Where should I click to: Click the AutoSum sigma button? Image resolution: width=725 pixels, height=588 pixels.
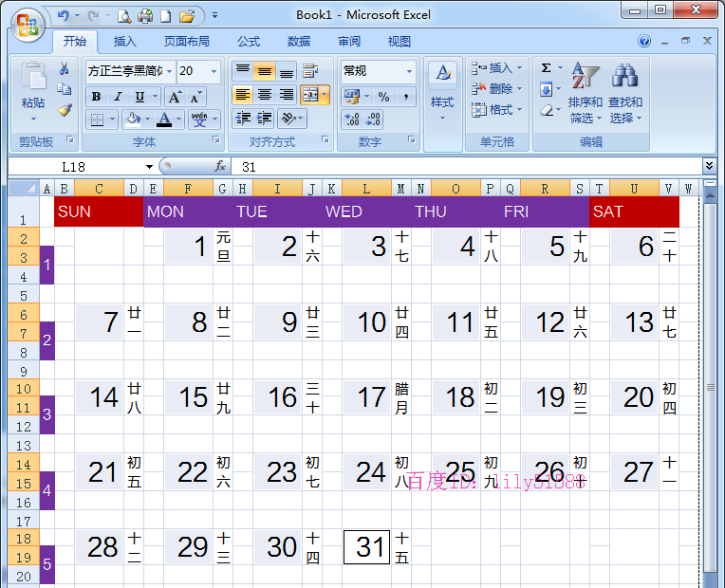[x=546, y=68]
